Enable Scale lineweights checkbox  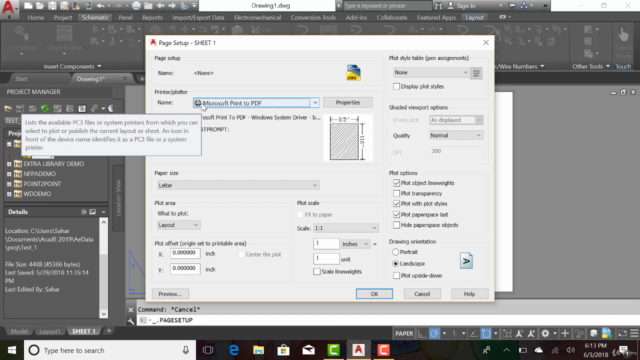coord(317,271)
